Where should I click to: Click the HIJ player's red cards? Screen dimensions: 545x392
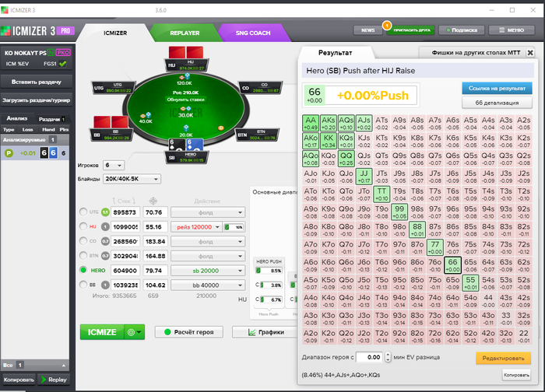[x=186, y=53]
